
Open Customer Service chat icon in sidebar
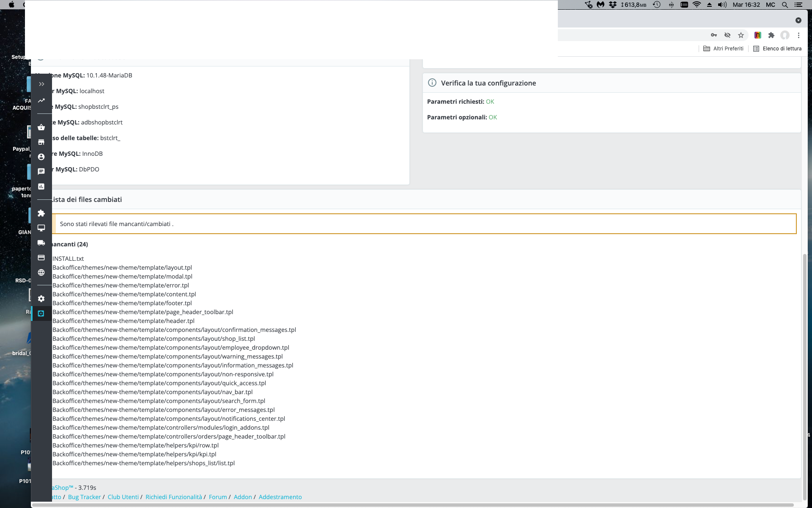point(41,171)
